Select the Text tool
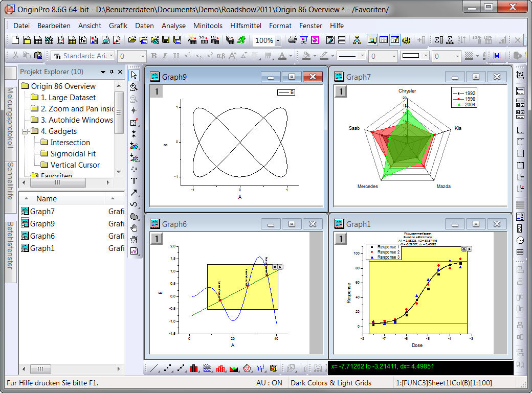This screenshot has height=393, width=532. (134, 180)
